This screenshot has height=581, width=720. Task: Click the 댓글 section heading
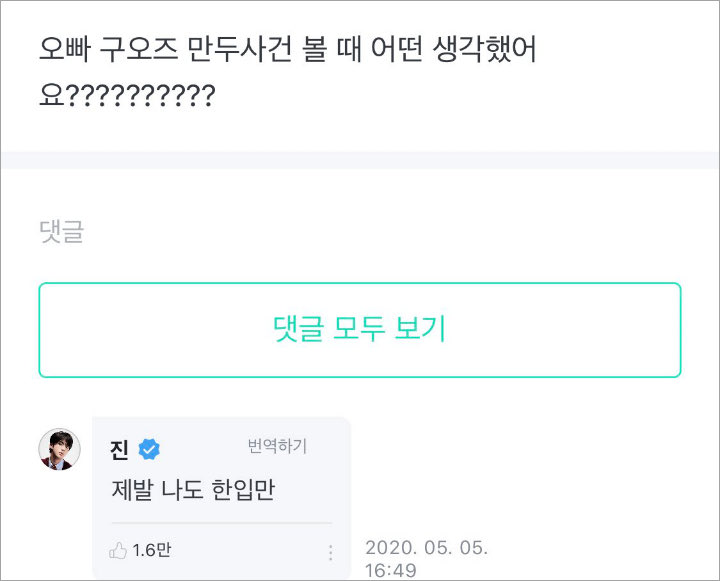pyautogui.click(x=60, y=233)
